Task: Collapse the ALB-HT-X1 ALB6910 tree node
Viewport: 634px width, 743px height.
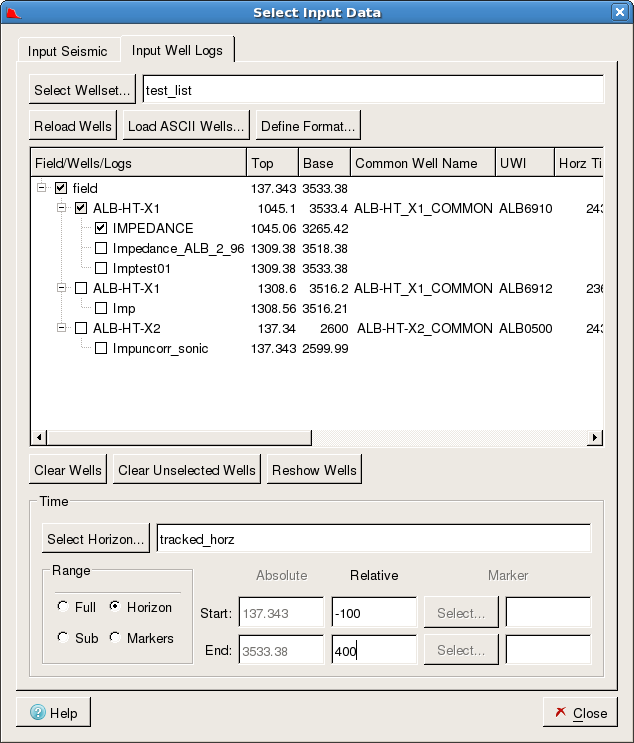Action: pos(61,208)
